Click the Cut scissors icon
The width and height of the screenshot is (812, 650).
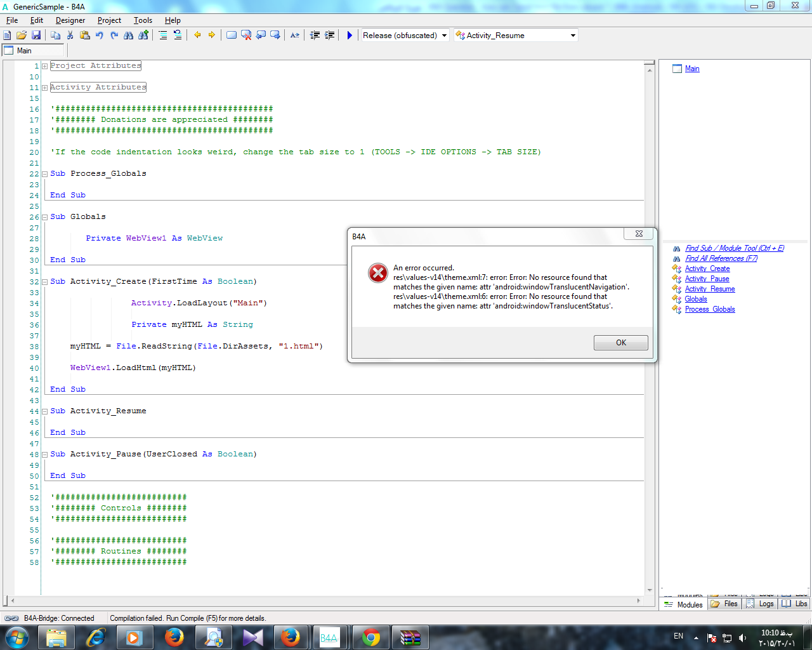(70, 36)
